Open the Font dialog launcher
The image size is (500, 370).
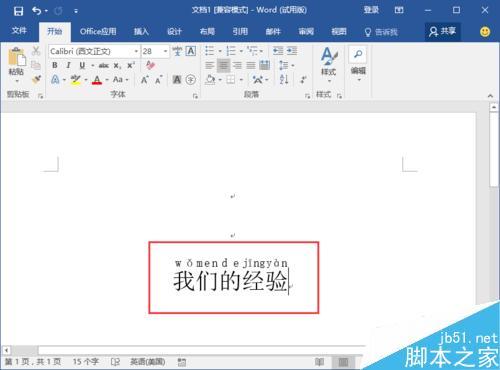(x=195, y=96)
